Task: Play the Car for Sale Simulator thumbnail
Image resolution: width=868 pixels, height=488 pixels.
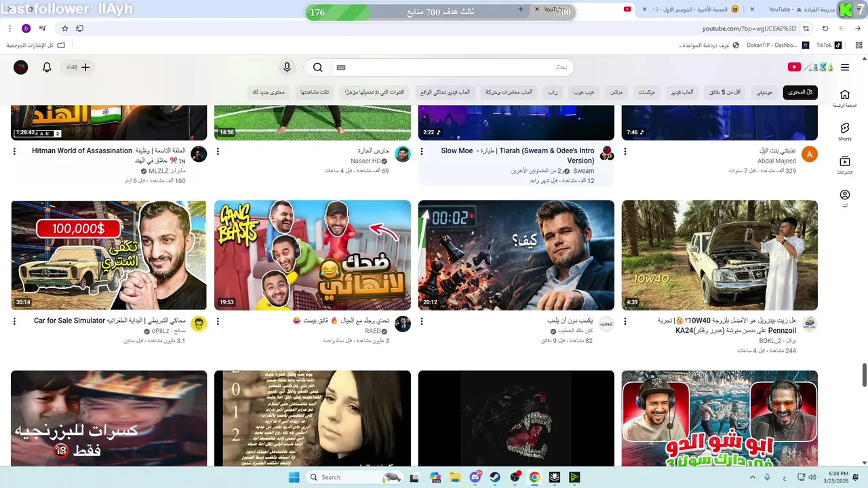Action: pos(108,255)
